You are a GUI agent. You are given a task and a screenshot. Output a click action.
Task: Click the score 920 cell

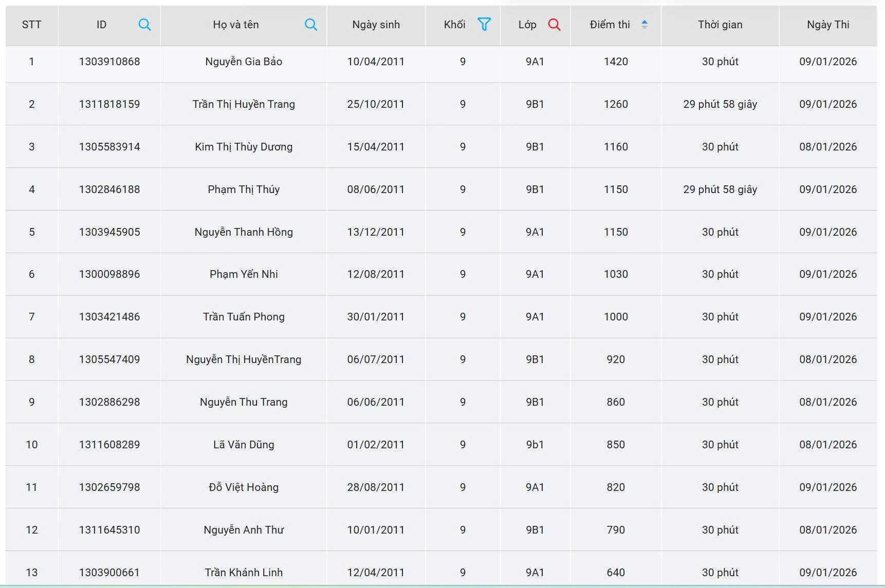coord(616,359)
